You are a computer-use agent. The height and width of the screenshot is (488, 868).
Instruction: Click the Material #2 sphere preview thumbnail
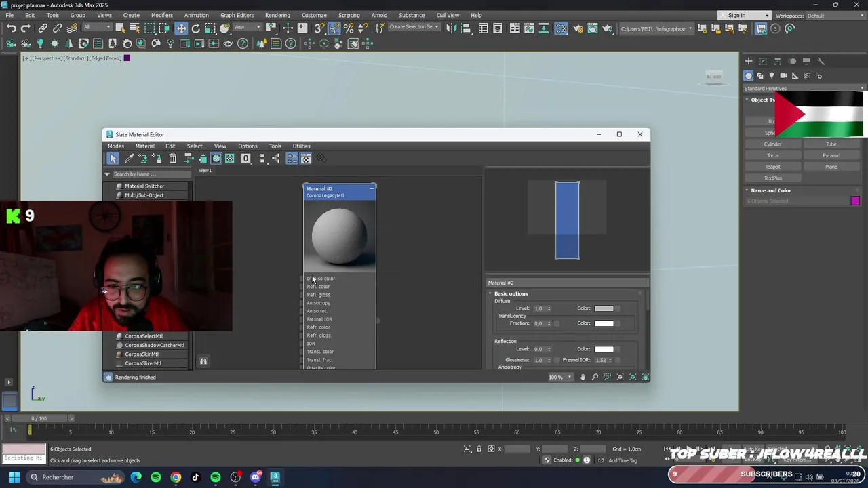tap(339, 236)
